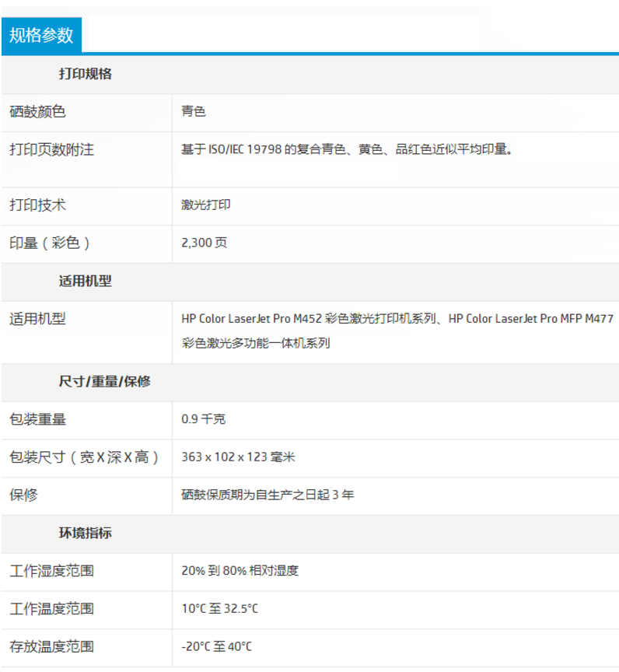Click the ISO/IEC 19798 note text

(347, 149)
